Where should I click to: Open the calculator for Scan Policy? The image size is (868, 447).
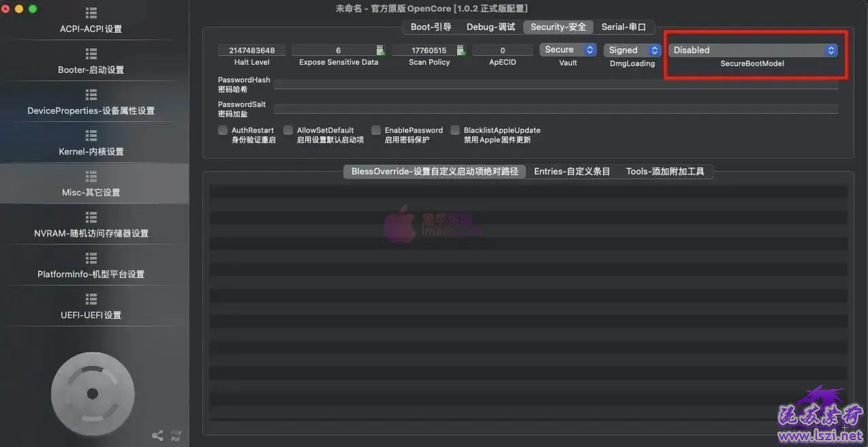tap(461, 50)
